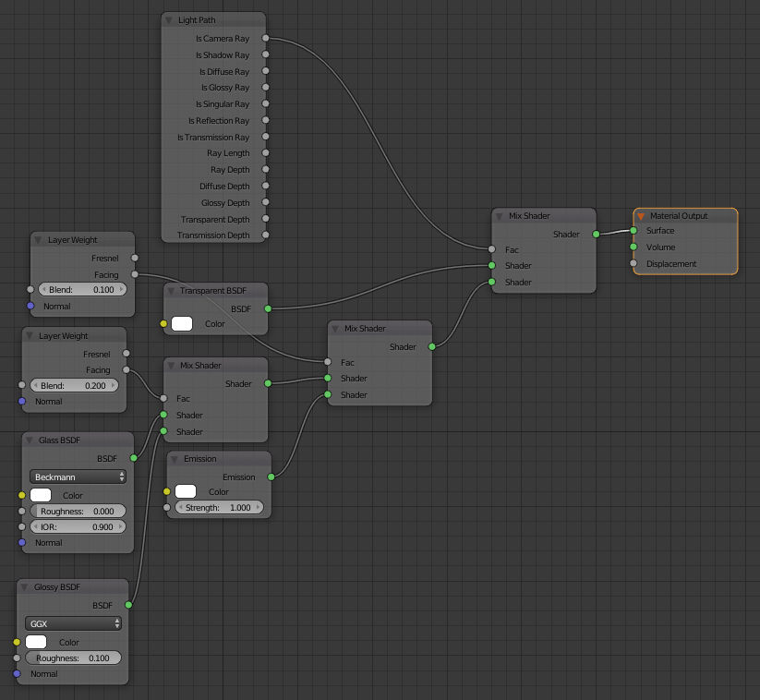760x700 pixels.
Task: Click Fac socket receiving the Is Camera Ray link
Action: coord(492,249)
